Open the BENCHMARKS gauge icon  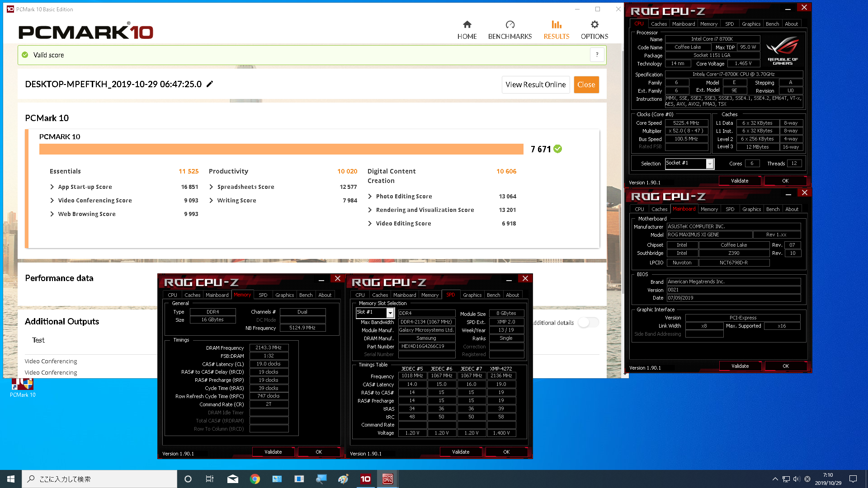(510, 24)
